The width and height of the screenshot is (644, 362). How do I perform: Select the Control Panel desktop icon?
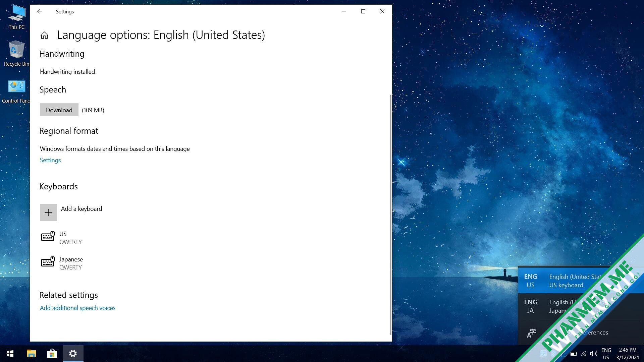(x=15, y=91)
